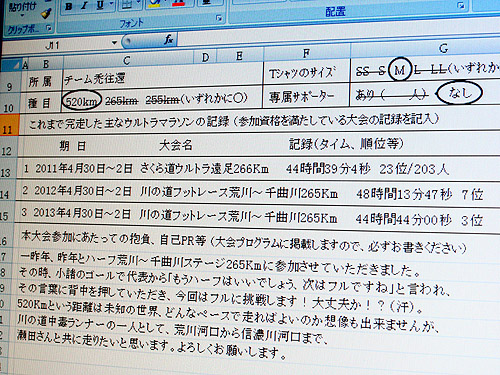This screenshot has width=500, height=375.
Task: Click the Insert Function fx icon
Action: [x=168, y=40]
